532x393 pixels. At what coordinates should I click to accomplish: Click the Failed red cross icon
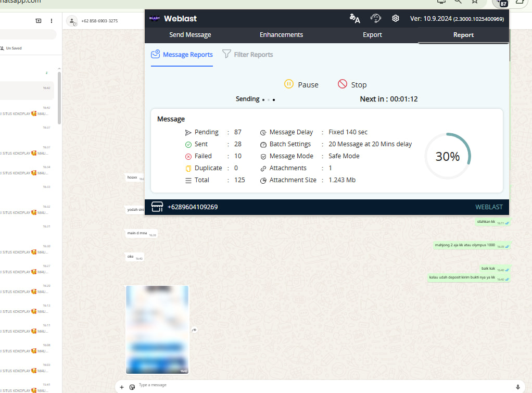coord(188,157)
